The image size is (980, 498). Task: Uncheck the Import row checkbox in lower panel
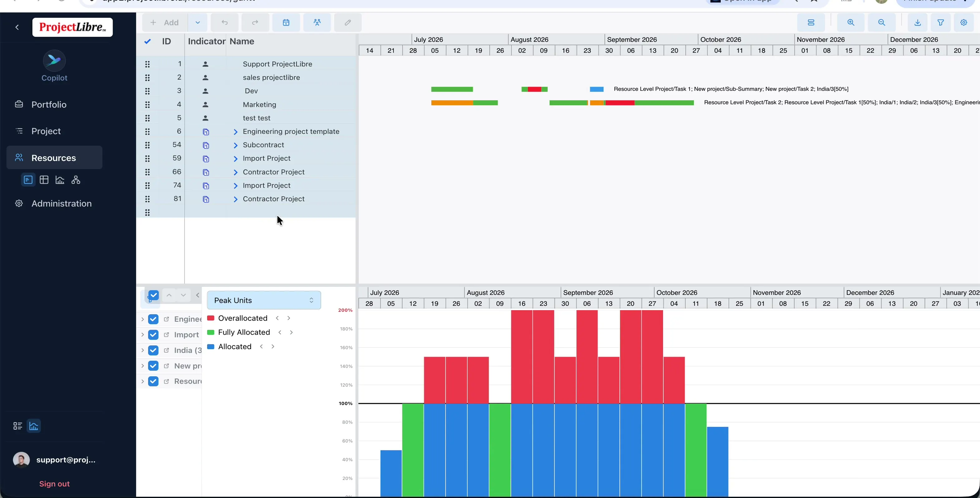coord(153,335)
